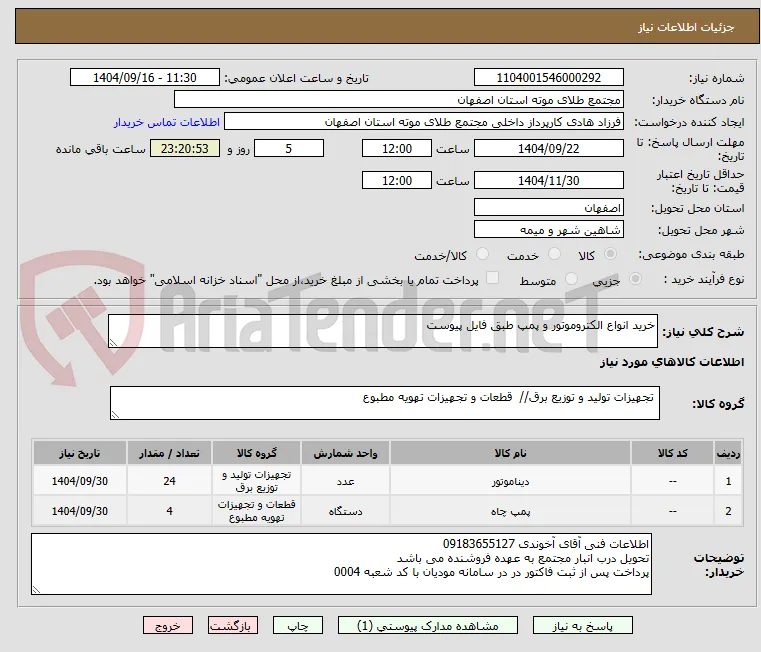This screenshot has width=761, height=652.
Task: Click the response deadline time 12:00 field
Action: (397, 149)
